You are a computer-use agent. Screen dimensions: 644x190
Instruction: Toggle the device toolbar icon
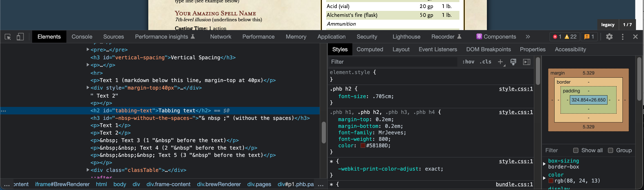click(x=20, y=37)
